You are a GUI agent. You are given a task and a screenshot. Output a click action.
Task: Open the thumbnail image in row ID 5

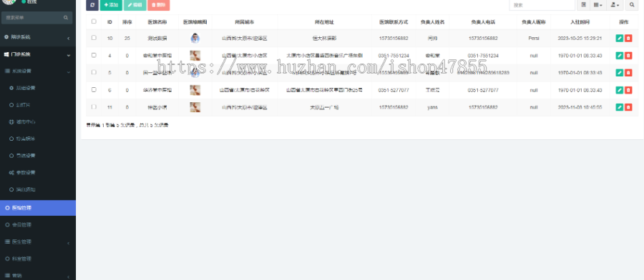pos(195,73)
